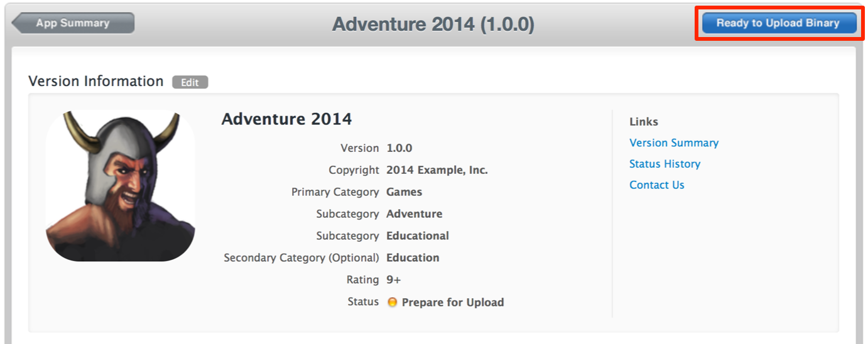Click the page title Adventure 2014 (1.0.0)
868x344 pixels.
(433, 24)
